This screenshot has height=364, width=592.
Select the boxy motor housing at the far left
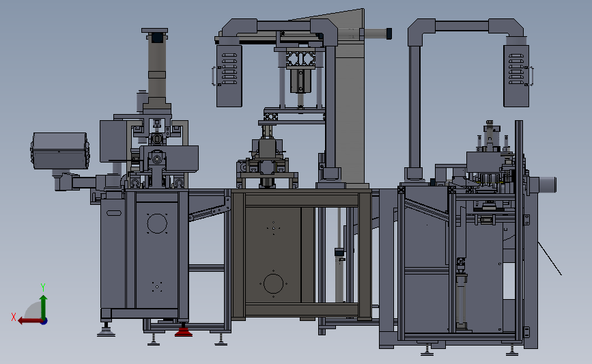click(x=60, y=150)
